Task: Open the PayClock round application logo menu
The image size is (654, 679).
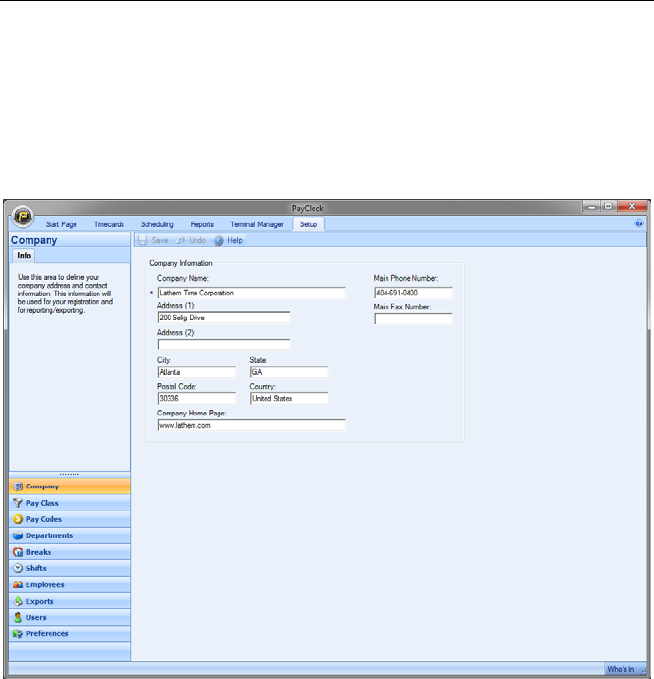Action: click(x=23, y=216)
